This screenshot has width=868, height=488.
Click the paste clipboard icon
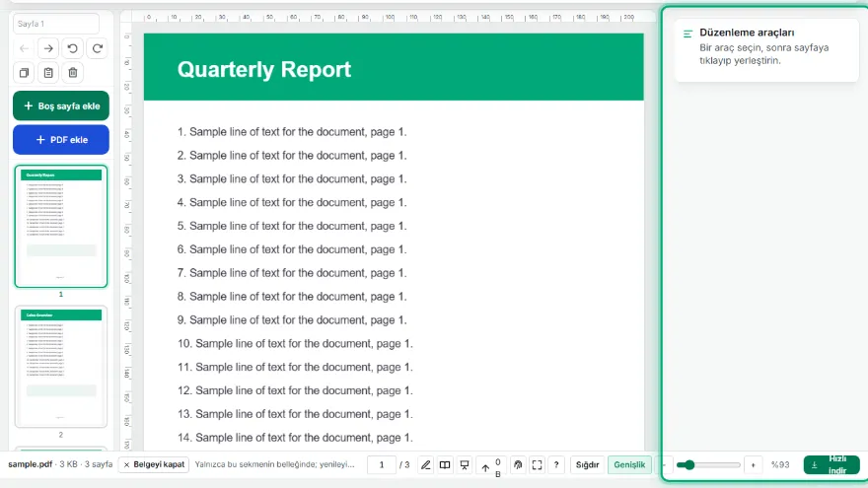tap(48, 73)
